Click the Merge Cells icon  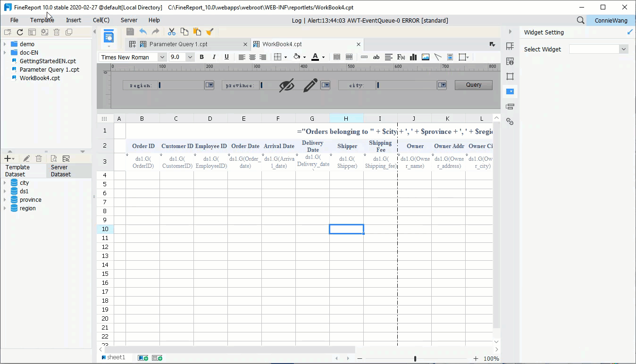click(x=337, y=57)
